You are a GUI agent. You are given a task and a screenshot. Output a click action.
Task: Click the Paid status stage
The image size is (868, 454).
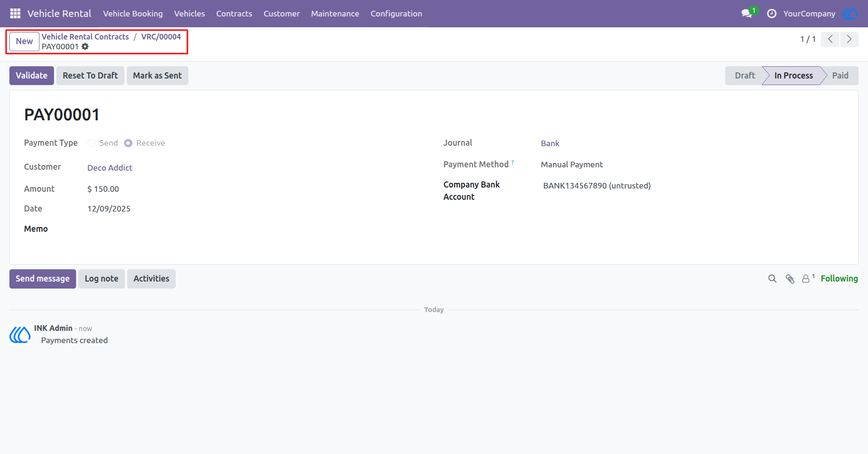[x=840, y=76]
